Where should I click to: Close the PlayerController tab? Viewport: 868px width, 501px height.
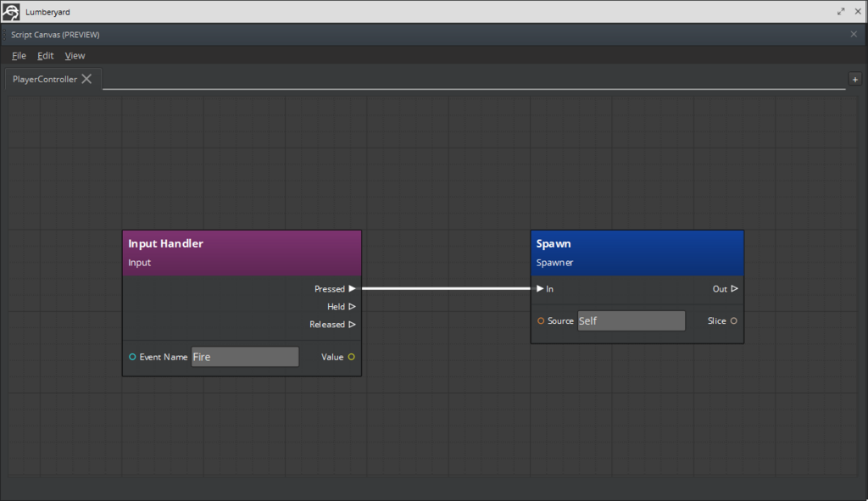87,79
